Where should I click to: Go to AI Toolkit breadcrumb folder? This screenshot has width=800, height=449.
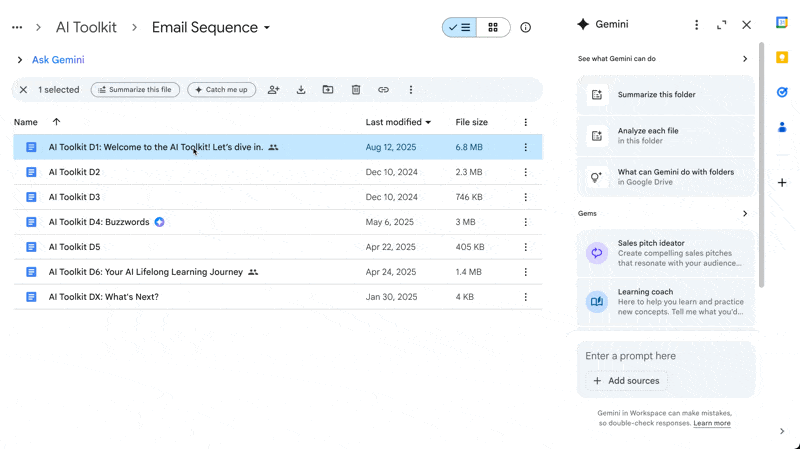coord(86,28)
